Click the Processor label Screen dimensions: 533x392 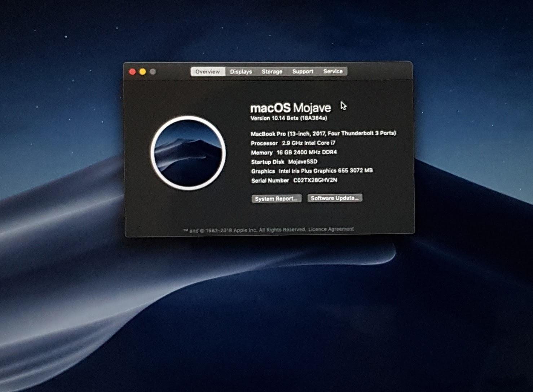tap(264, 143)
